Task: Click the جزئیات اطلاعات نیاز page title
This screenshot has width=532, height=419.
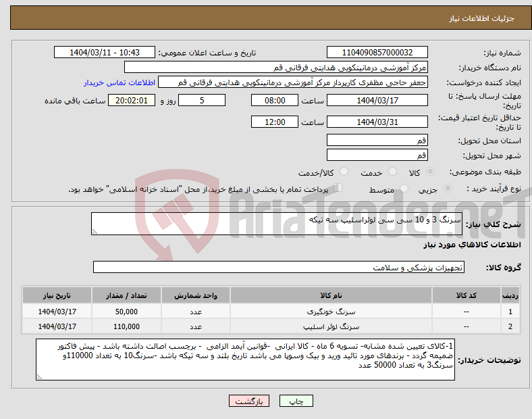Action: [x=482, y=18]
